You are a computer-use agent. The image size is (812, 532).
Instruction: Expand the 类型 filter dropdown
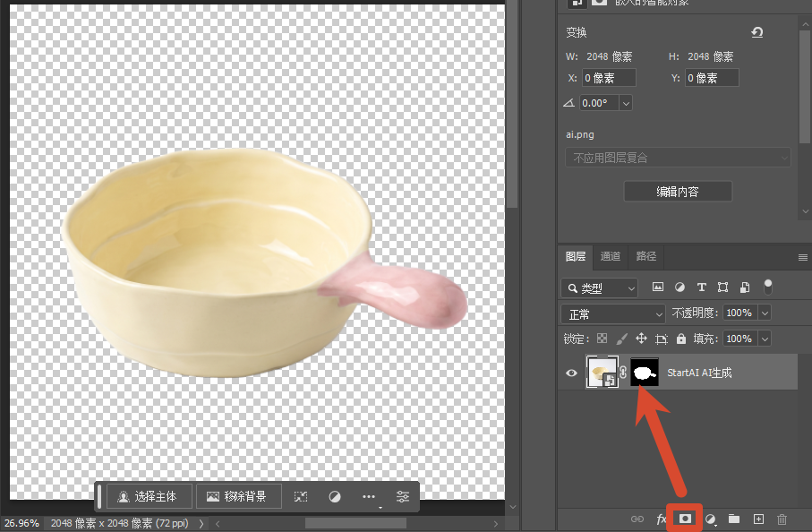[599, 288]
